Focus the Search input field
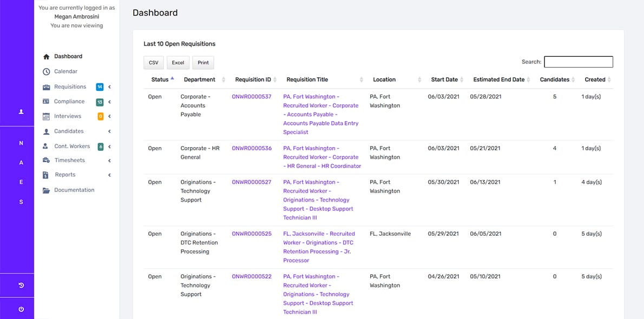The image size is (644, 319). coord(578,62)
